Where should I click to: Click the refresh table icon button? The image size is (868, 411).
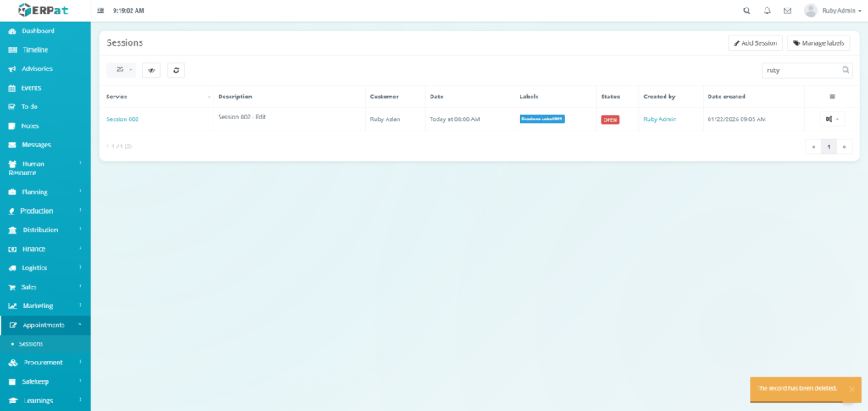(175, 70)
